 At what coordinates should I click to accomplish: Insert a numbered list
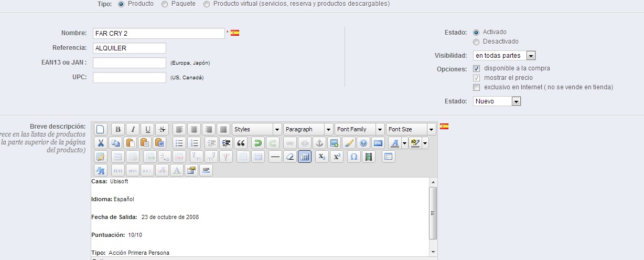[194, 143]
